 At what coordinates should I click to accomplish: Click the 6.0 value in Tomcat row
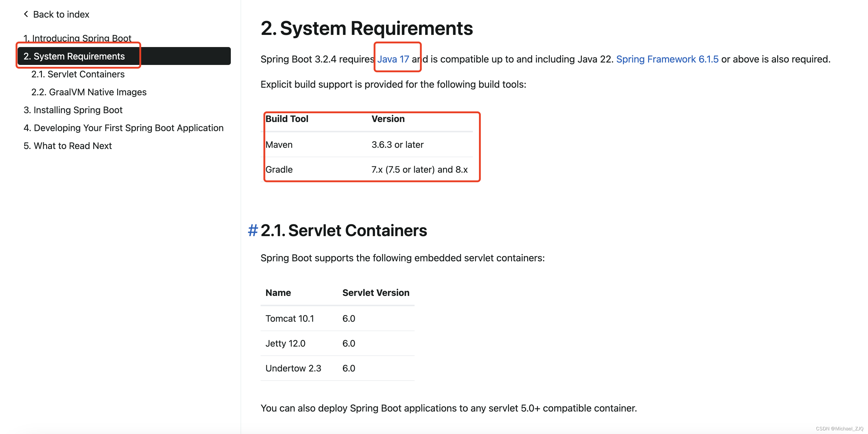click(349, 318)
